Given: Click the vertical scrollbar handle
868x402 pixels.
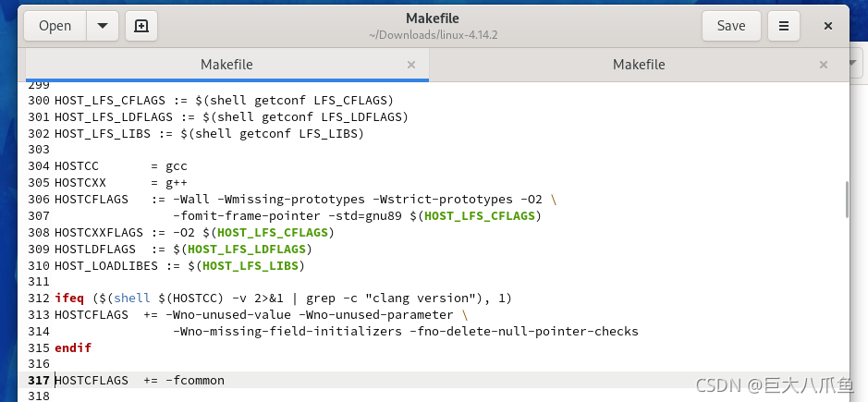Looking at the screenshot, I should tap(847, 200).
